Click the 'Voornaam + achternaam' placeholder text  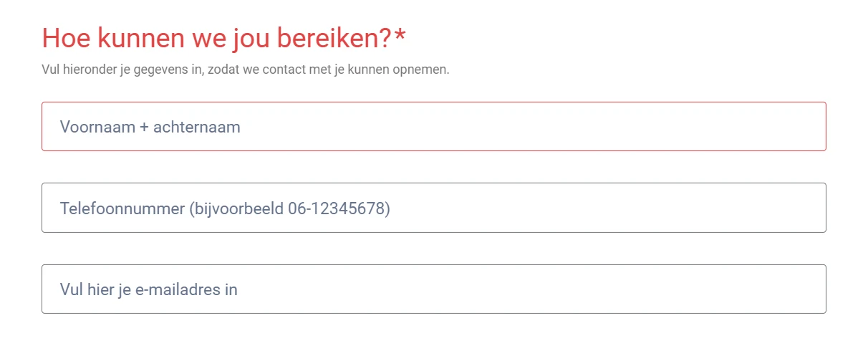(150, 128)
